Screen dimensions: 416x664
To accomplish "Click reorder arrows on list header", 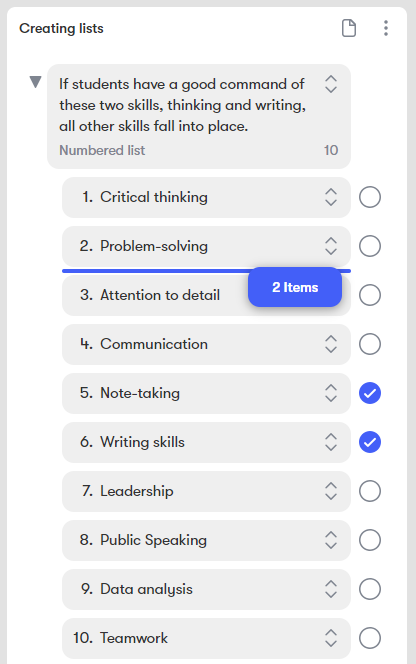I will click(331, 84).
